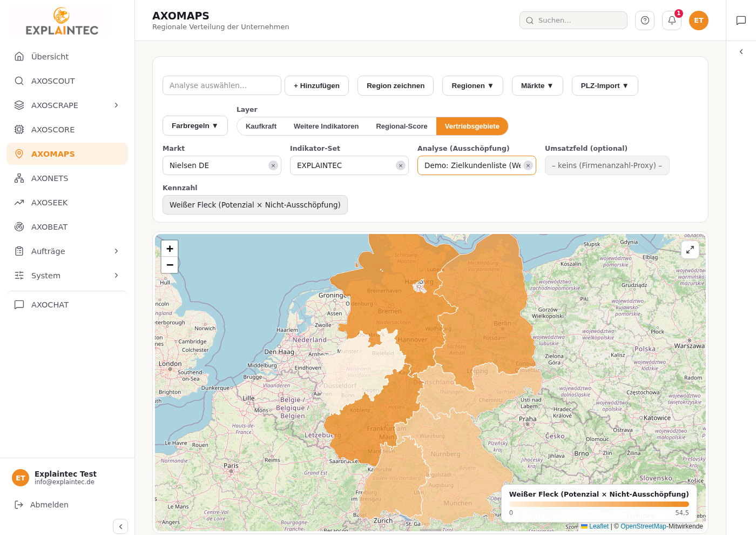Click the System sliders icon
Image resolution: width=756 pixels, height=535 pixels.
(19, 276)
